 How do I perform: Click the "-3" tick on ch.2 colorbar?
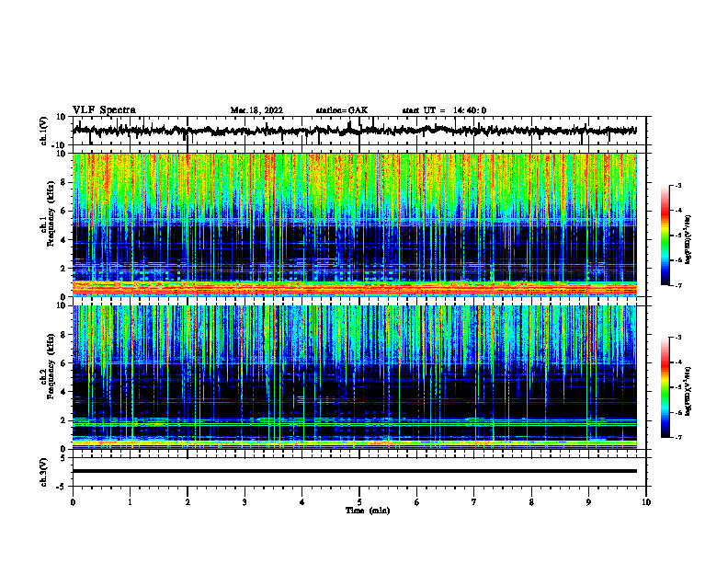[x=678, y=338]
